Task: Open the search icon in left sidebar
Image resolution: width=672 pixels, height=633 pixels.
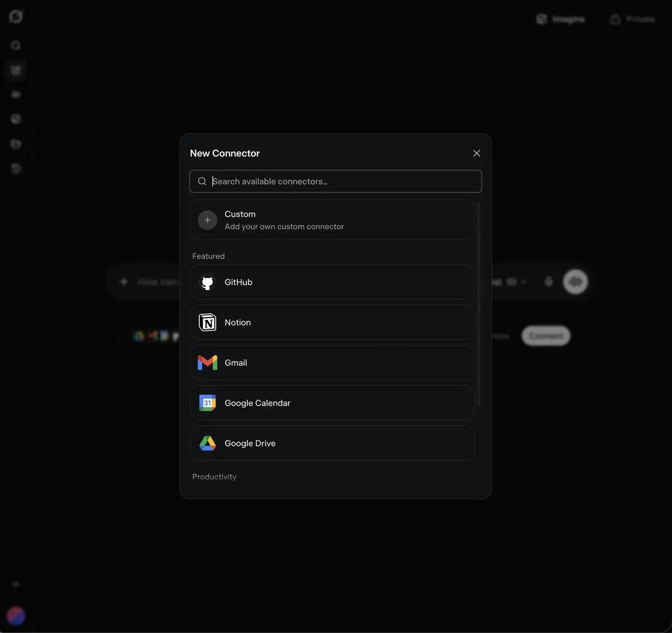Action: 16,45
